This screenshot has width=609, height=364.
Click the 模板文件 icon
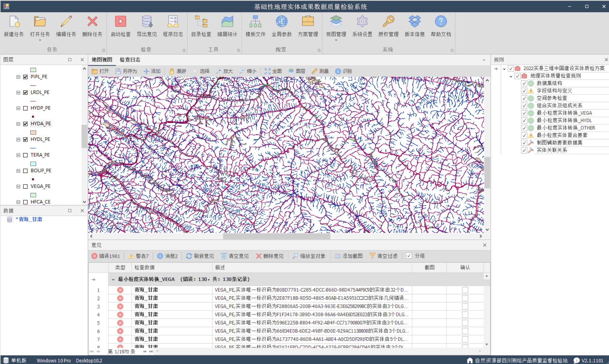[x=255, y=22]
